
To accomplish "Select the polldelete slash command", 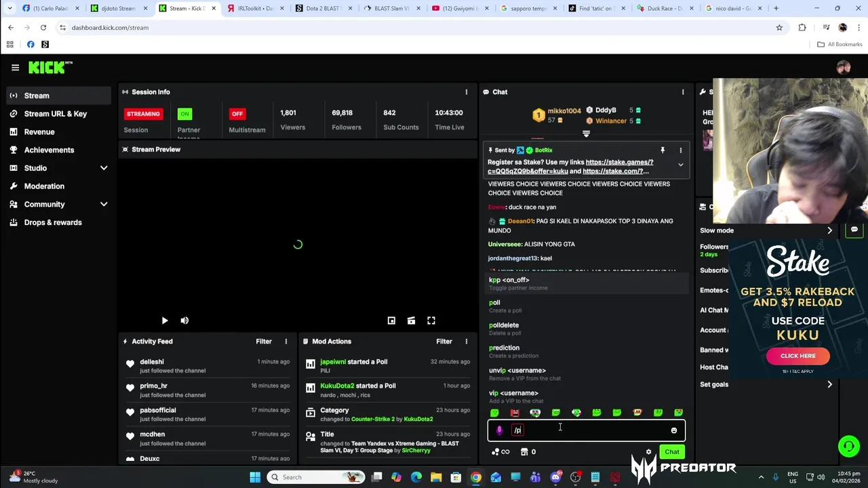I will [x=587, y=329].
